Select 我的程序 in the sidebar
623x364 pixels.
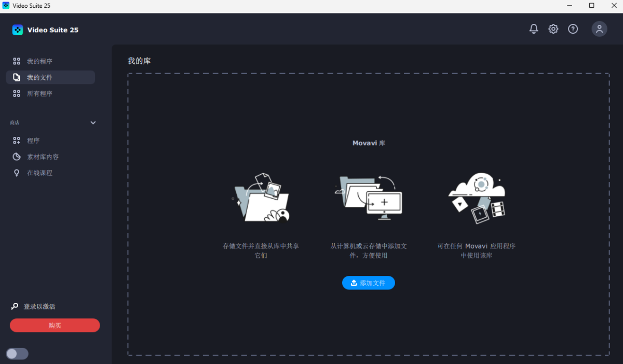tap(39, 61)
